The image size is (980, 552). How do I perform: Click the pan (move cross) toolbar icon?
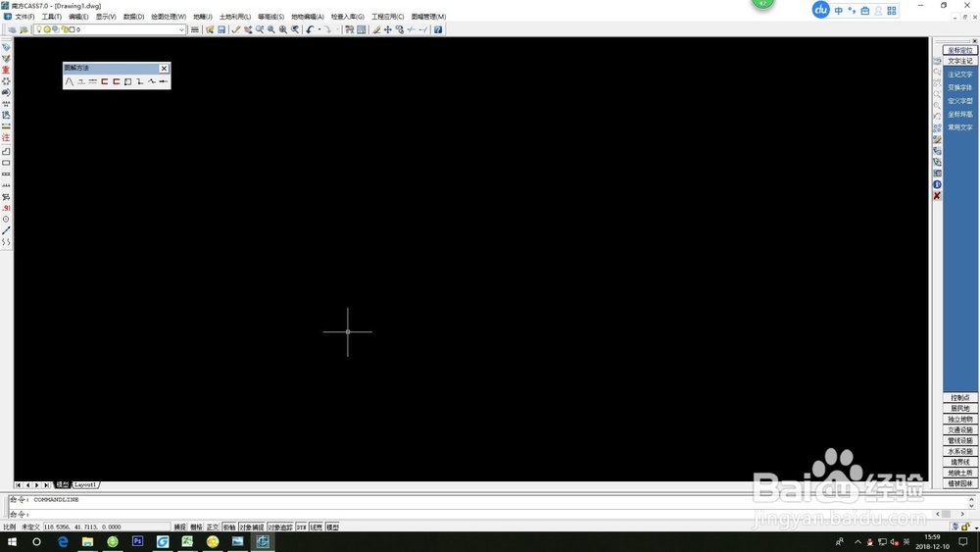(388, 29)
